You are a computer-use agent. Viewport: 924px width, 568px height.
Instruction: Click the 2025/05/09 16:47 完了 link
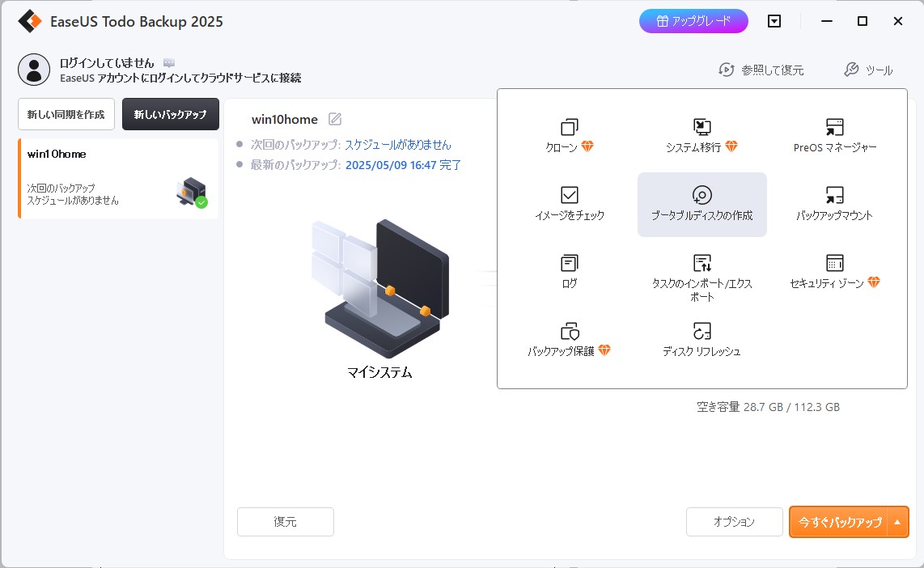(x=403, y=165)
